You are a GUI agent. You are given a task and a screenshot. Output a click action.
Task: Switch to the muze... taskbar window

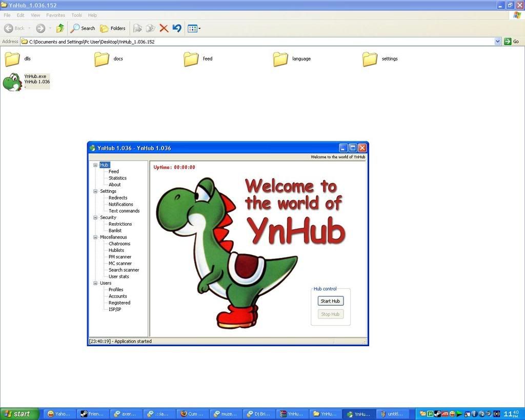point(226,414)
